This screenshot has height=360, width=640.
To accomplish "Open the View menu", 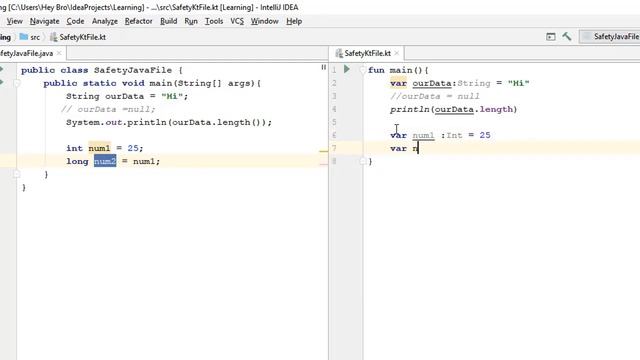I will pyautogui.click(x=14, y=21).
